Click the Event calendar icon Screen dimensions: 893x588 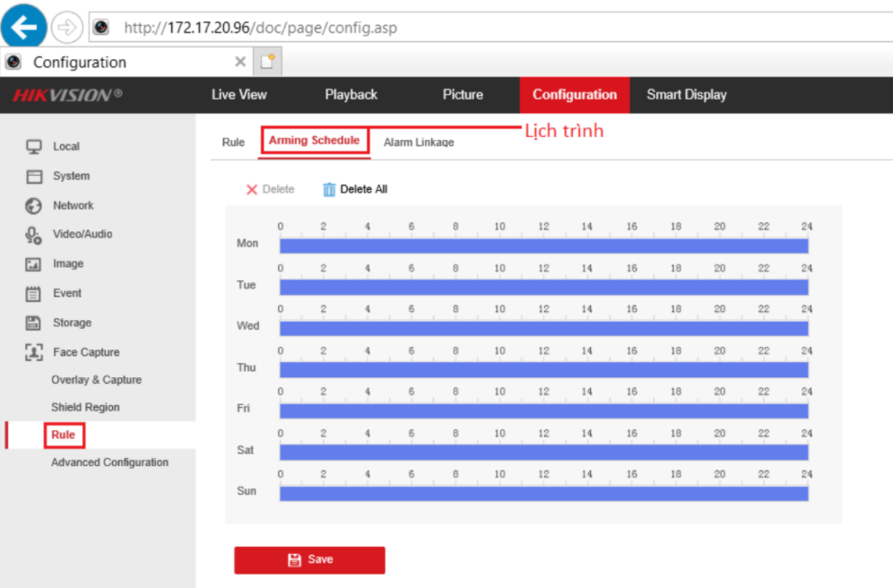tap(34, 294)
